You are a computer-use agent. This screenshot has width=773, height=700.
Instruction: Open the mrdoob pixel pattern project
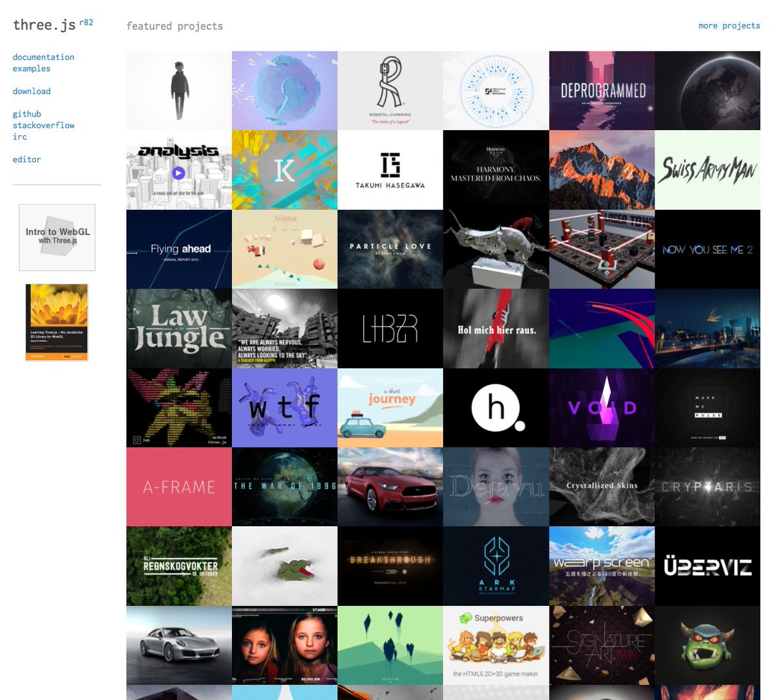point(179,408)
